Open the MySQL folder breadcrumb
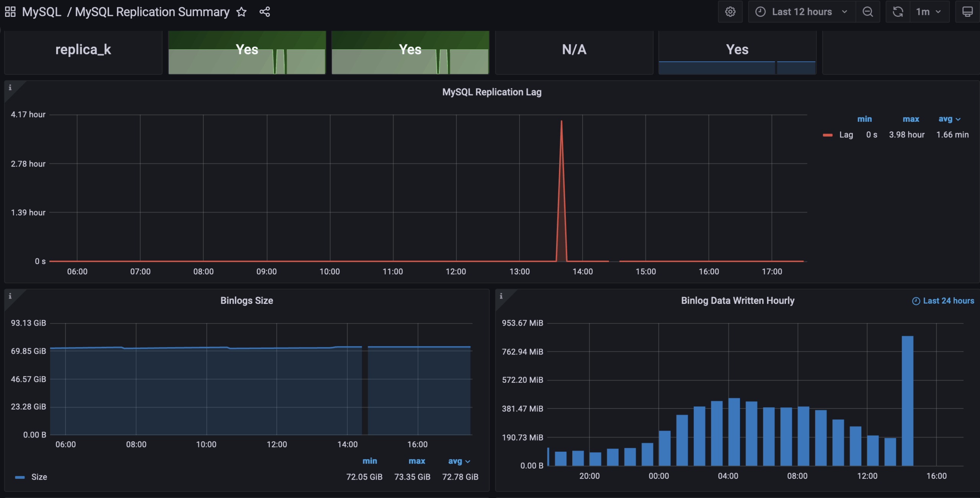The height and width of the screenshot is (498, 980). 41,12
